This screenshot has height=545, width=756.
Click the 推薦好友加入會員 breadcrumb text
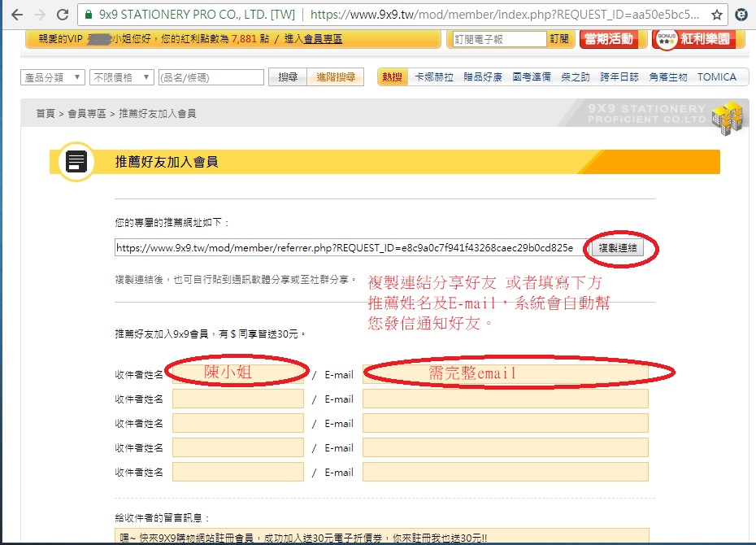coord(157,114)
